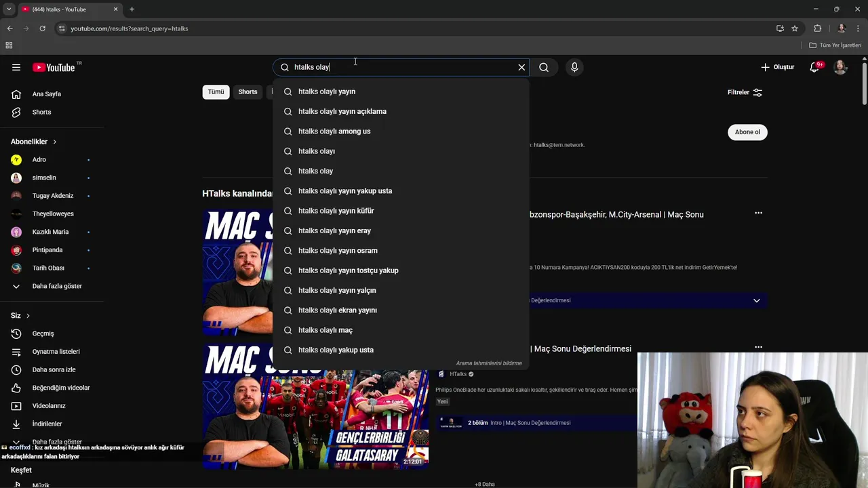868x488 pixels.
Task: Select the Shorts filter chip
Action: pyautogui.click(x=248, y=92)
